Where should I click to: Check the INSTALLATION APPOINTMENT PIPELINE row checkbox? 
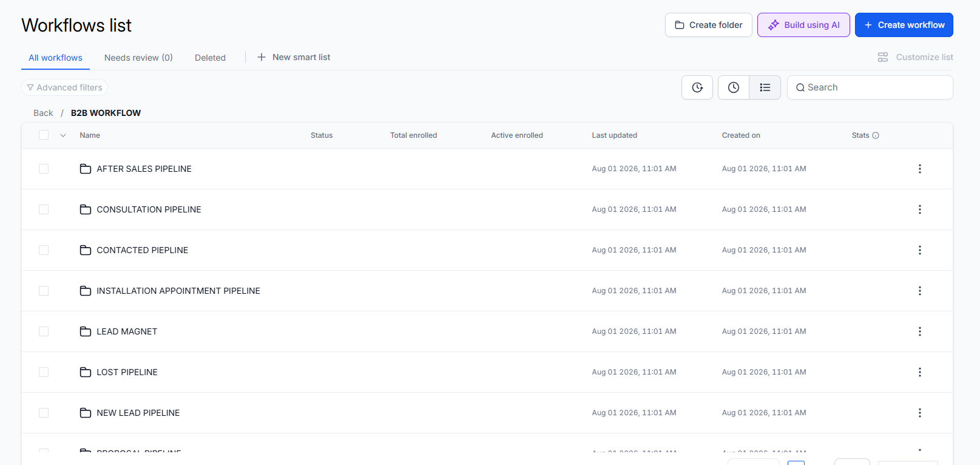pyautogui.click(x=44, y=291)
